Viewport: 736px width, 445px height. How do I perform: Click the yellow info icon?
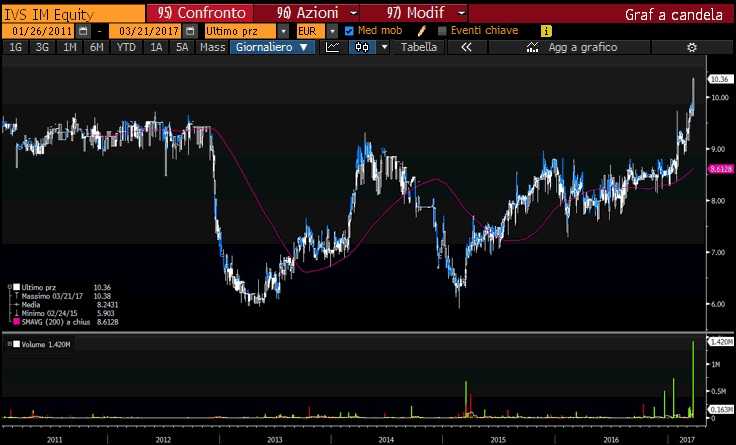(546, 31)
